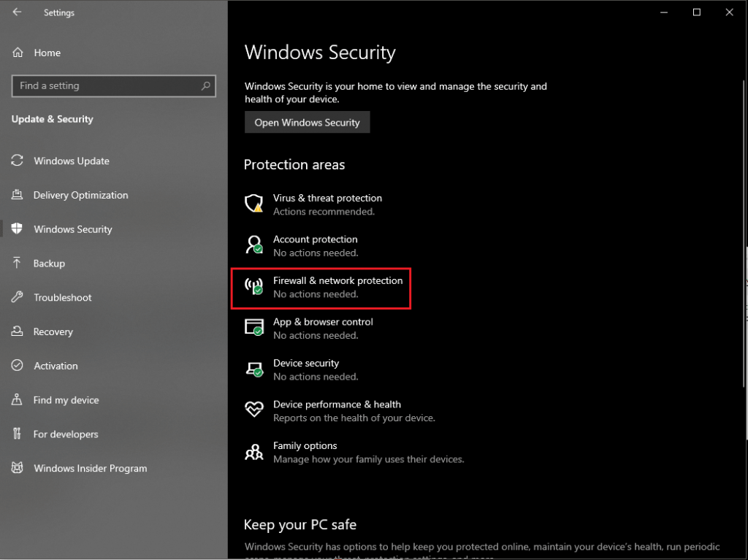The image size is (748, 560).
Task: Click the Windows Security shield icon in sidebar
Action: (18, 229)
